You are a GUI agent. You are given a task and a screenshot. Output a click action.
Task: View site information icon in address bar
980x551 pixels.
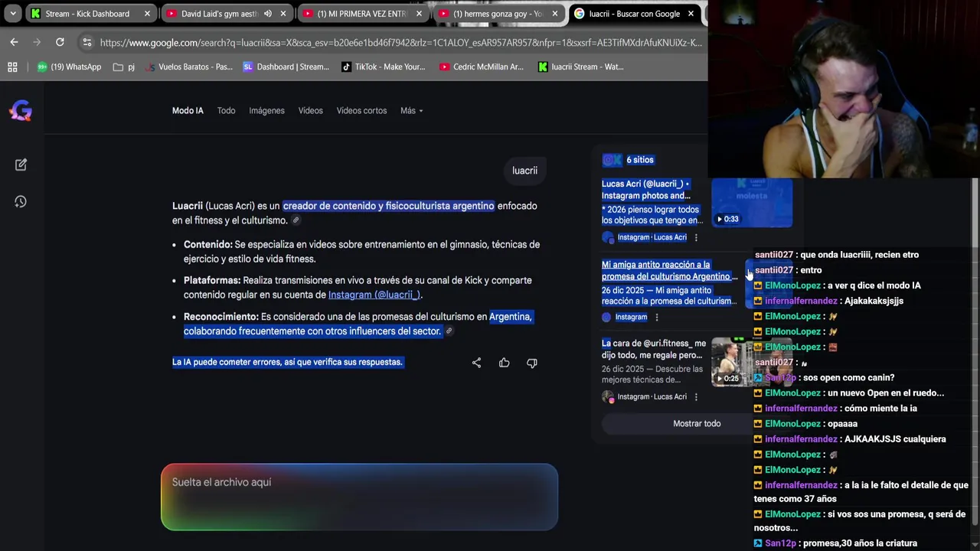tap(87, 43)
